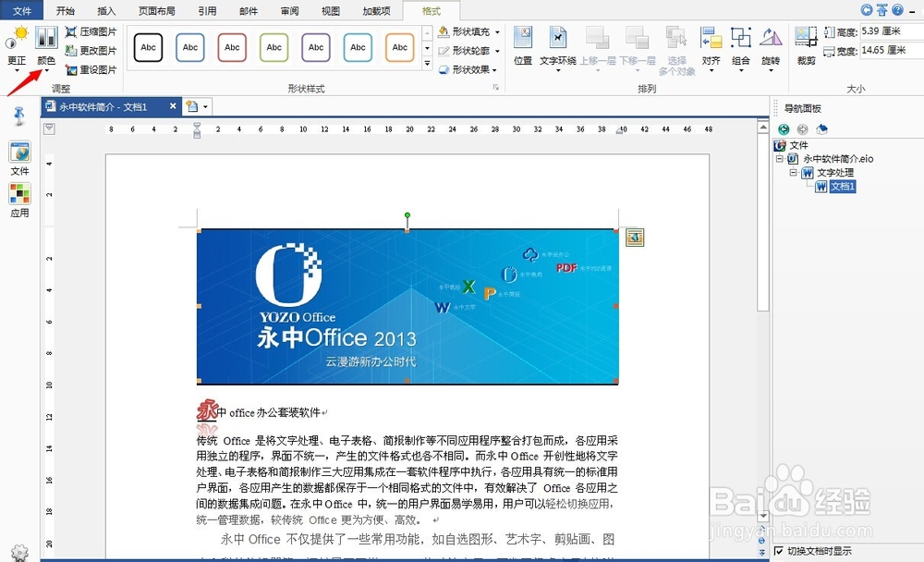
Task: Click 更改图片 change picture
Action: pyautogui.click(x=91, y=51)
